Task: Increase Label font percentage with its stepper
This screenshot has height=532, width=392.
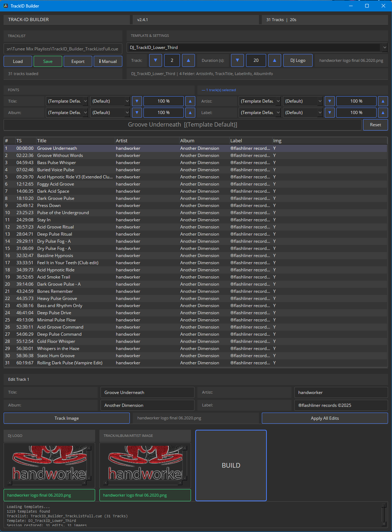Action: tap(383, 112)
